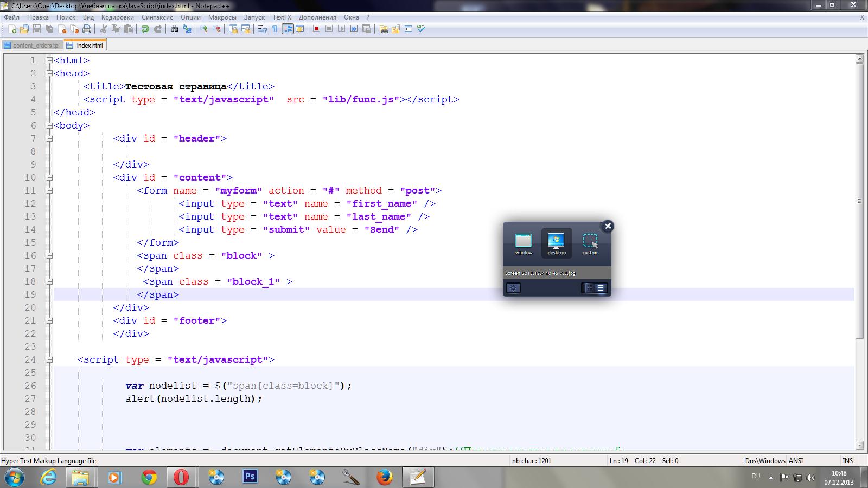Select the index.html tab
The width and height of the screenshot is (868, 488).
85,46
